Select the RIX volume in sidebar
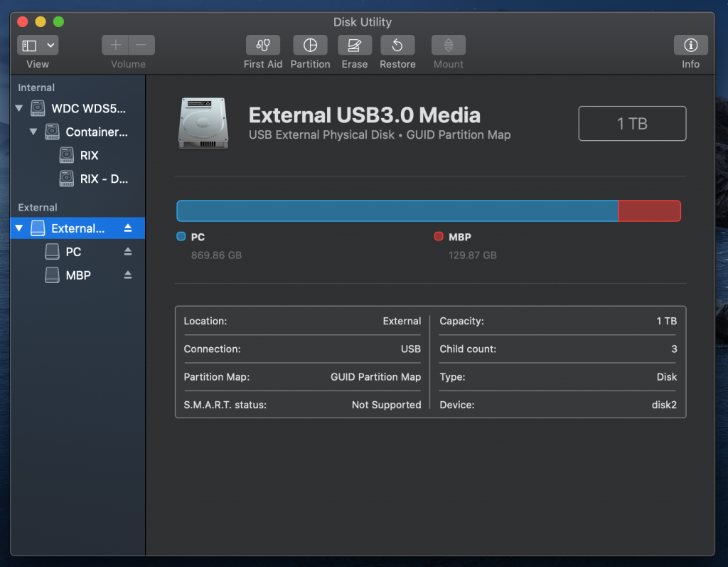Image resolution: width=728 pixels, height=567 pixels. click(89, 155)
